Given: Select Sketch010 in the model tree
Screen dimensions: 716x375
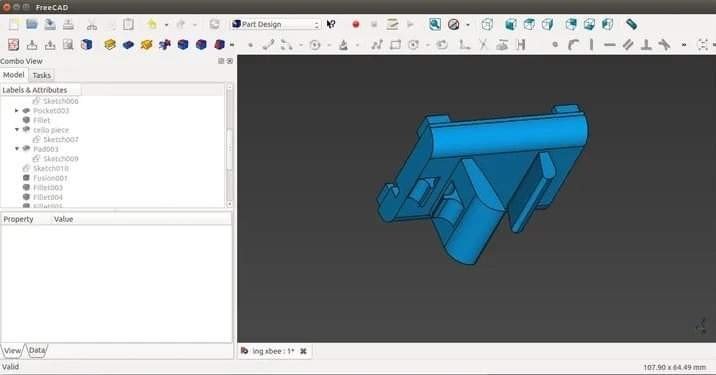Looking at the screenshot, I should pos(51,168).
